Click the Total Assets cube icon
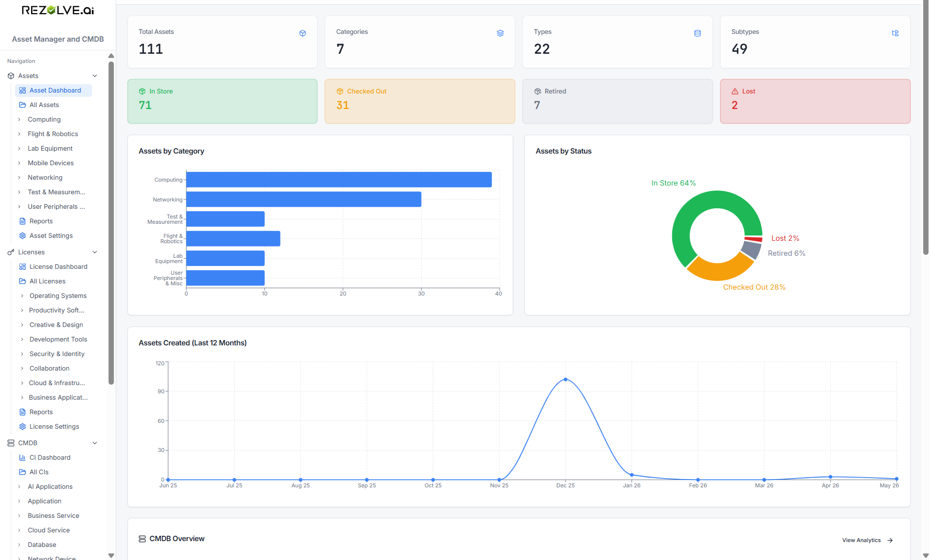 click(x=302, y=33)
